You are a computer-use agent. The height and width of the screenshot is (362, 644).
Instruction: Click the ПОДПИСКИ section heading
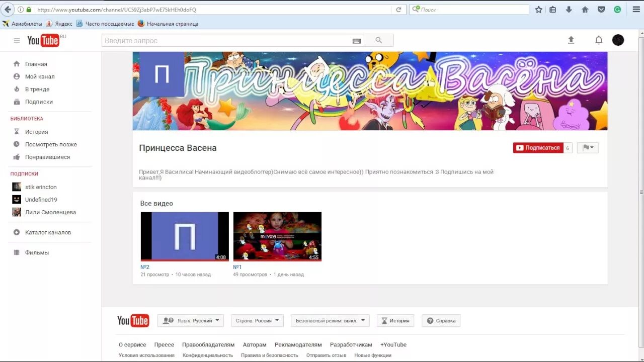point(24,174)
